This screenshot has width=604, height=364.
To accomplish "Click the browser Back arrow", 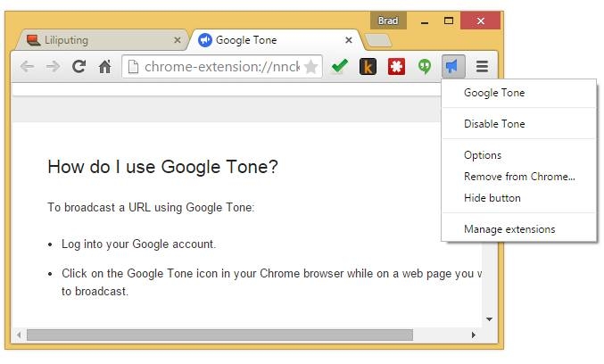I will (27, 67).
